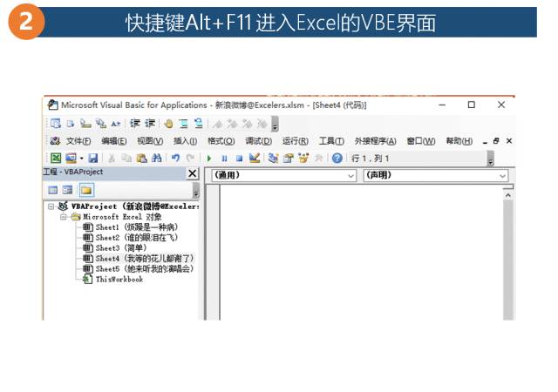
Task: Click the Previous Bookmark flag icon
Action: pyautogui.click(x=247, y=124)
